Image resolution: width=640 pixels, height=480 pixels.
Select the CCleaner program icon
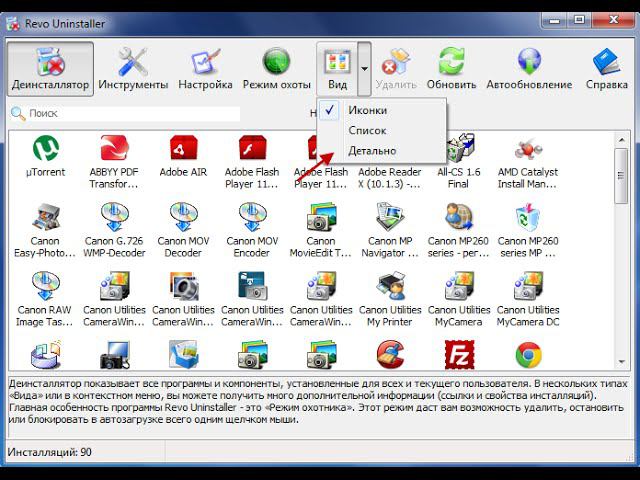[390, 354]
